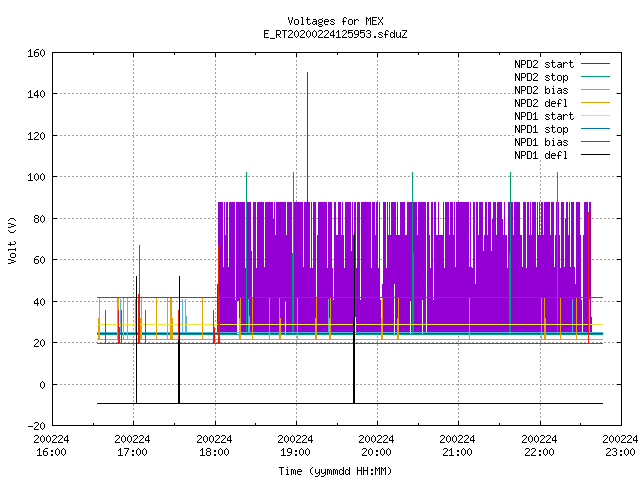Click the y-axis label 'Volt (V)'
The image size is (640, 480).
[12, 240]
